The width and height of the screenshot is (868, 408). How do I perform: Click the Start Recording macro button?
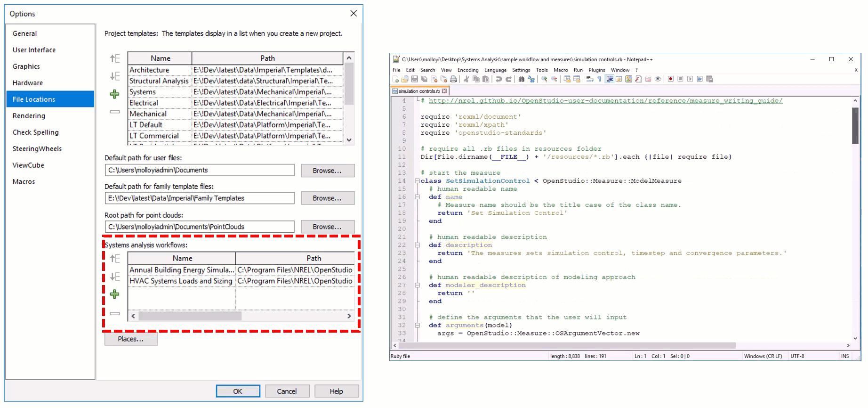coord(671,79)
